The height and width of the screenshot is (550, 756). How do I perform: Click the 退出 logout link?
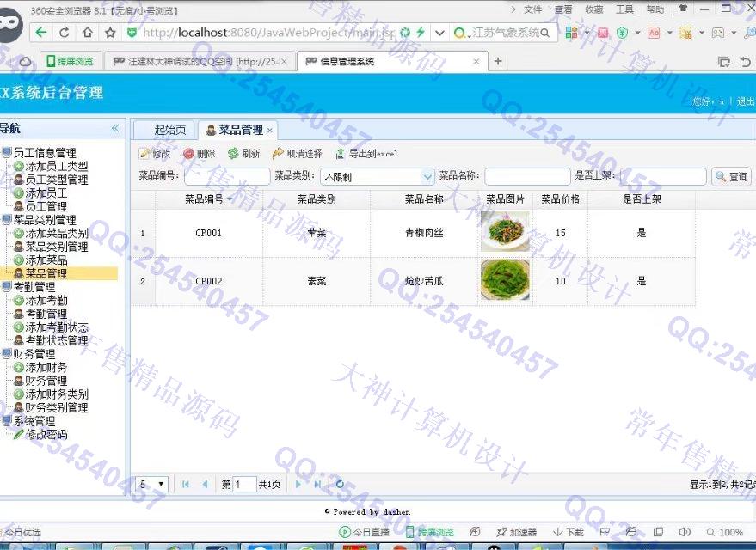[745, 101]
